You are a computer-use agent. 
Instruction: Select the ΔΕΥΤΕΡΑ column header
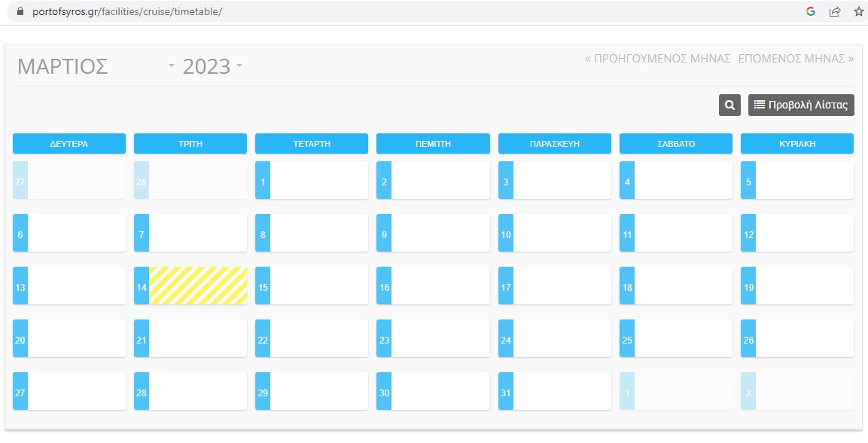tap(69, 143)
